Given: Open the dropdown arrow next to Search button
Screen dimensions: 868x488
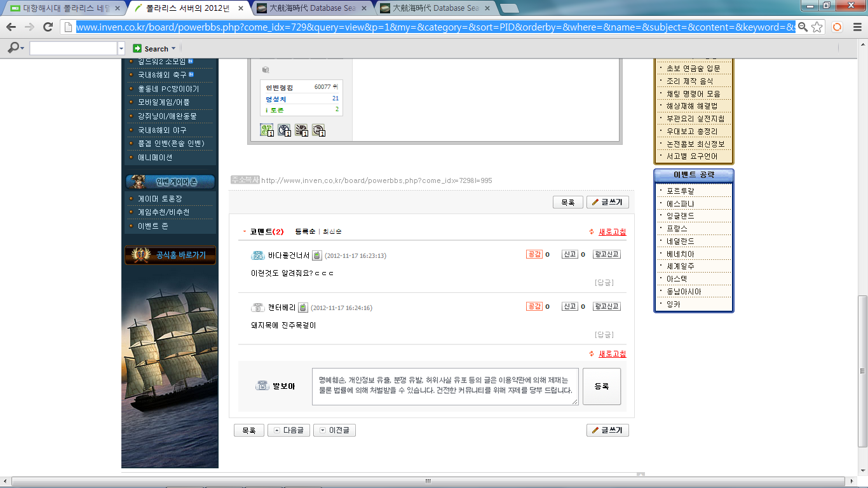Looking at the screenshot, I should [173, 48].
